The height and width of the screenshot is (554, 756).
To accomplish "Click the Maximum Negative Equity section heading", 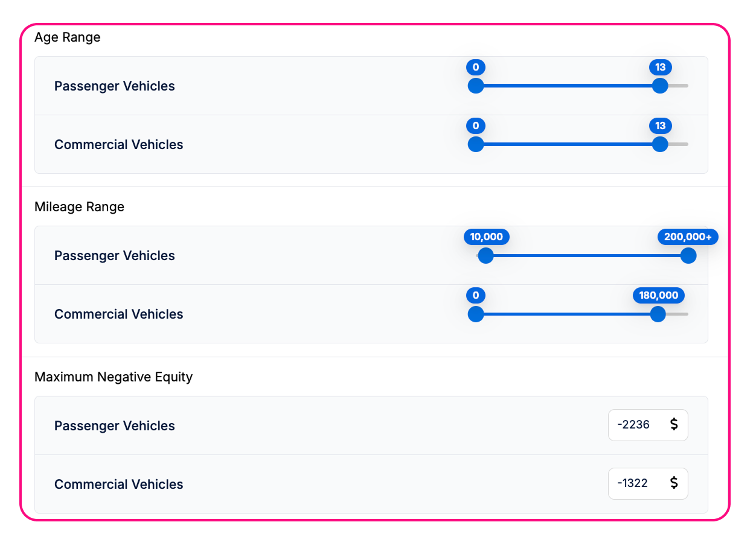I will pyautogui.click(x=114, y=377).
